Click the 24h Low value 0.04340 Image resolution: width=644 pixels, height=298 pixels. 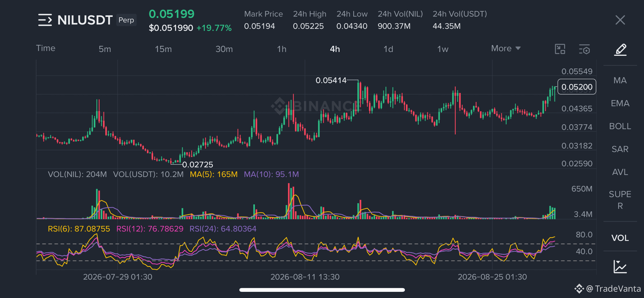click(351, 26)
